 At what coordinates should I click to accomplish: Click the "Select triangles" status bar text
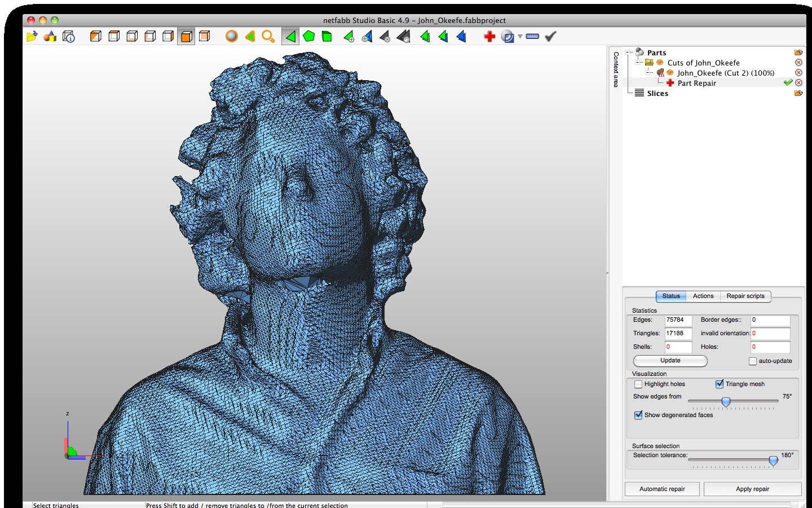point(56,505)
